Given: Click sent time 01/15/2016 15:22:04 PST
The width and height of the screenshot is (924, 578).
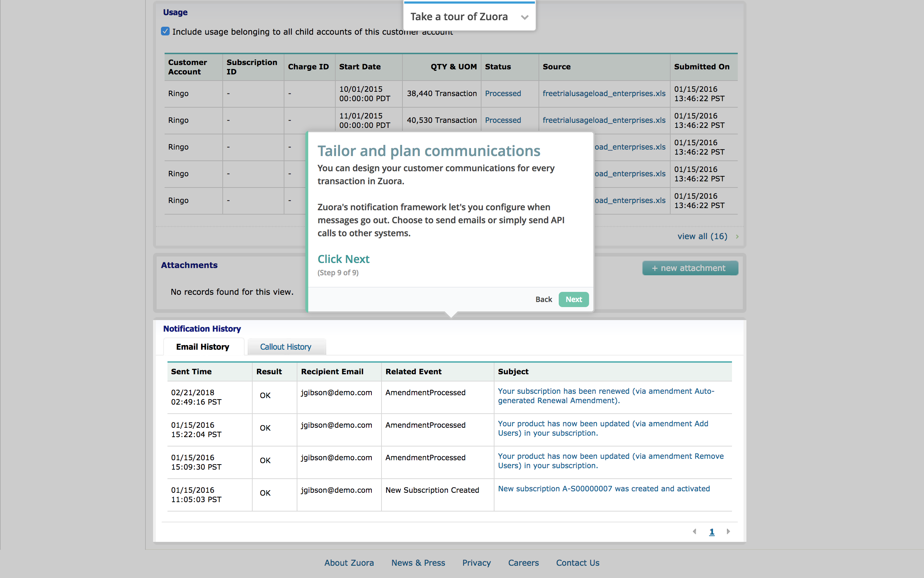Looking at the screenshot, I should click(x=196, y=430).
